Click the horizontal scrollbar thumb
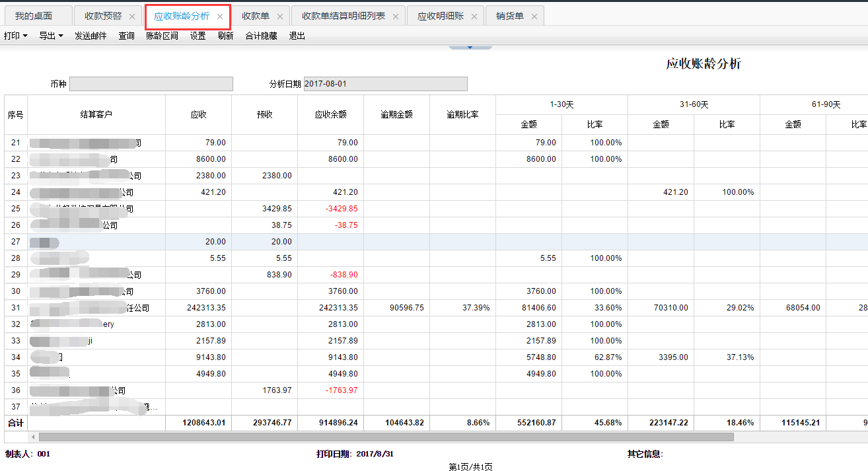Screen dimensions: 868x471 coord(386,437)
